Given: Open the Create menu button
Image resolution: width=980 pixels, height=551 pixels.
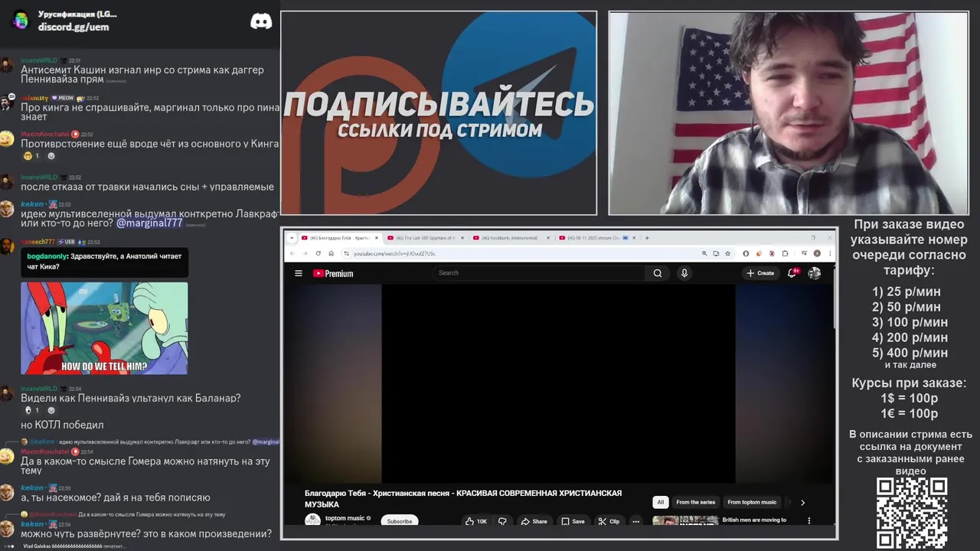Looking at the screenshot, I should pyautogui.click(x=761, y=273).
